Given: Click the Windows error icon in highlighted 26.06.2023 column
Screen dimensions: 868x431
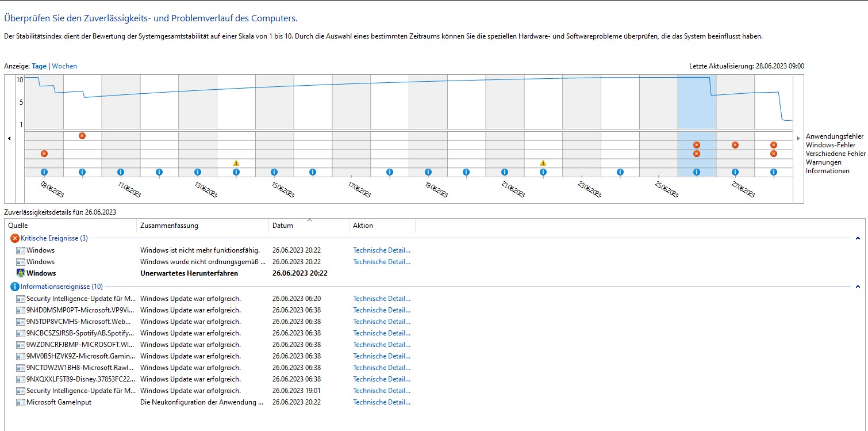Looking at the screenshot, I should (697, 145).
